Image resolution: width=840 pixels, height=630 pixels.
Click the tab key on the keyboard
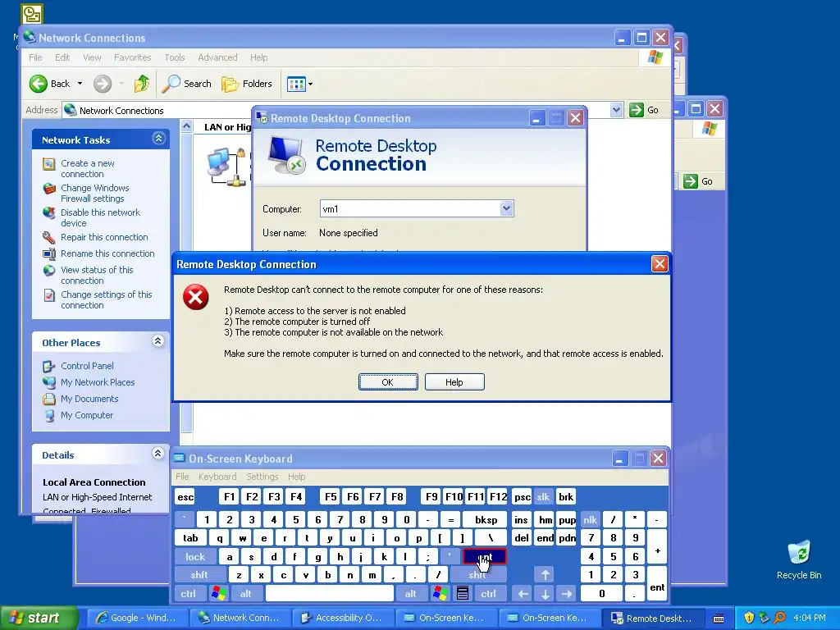click(x=190, y=538)
